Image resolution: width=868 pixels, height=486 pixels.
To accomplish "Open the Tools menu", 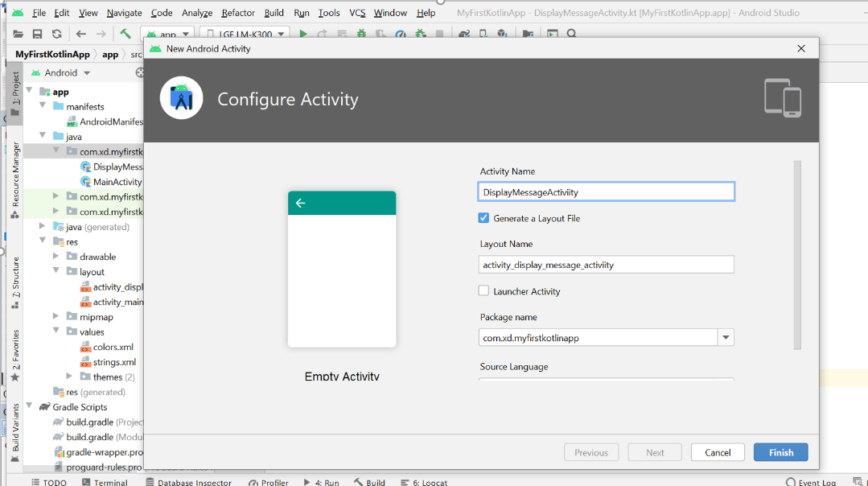I will (x=329, y=13).
